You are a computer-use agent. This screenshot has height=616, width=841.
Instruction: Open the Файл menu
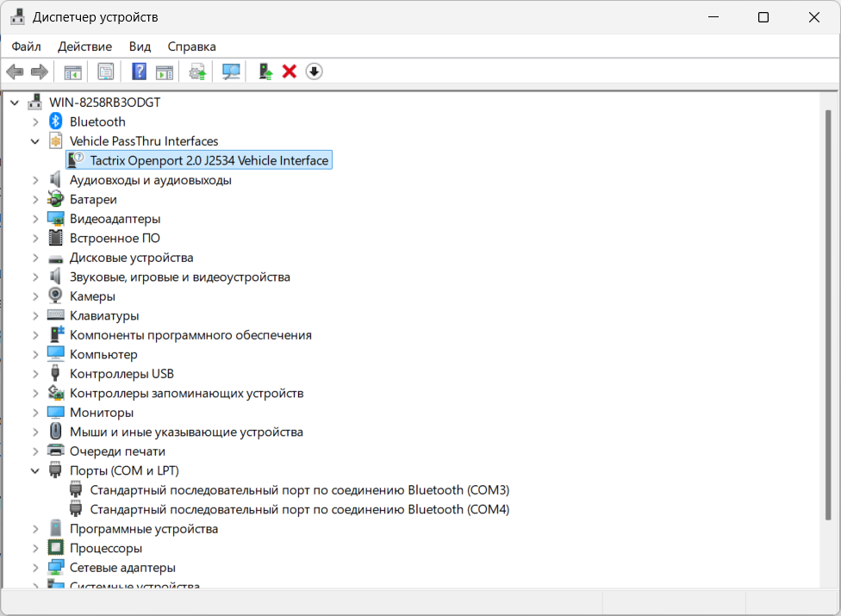click(x=26, y=47)
